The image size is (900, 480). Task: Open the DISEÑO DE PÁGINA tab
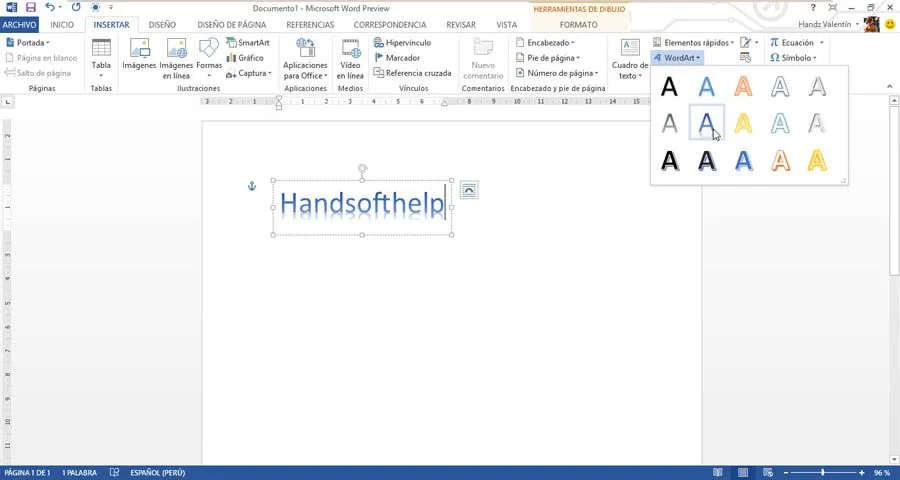click(x=231, y=25)
